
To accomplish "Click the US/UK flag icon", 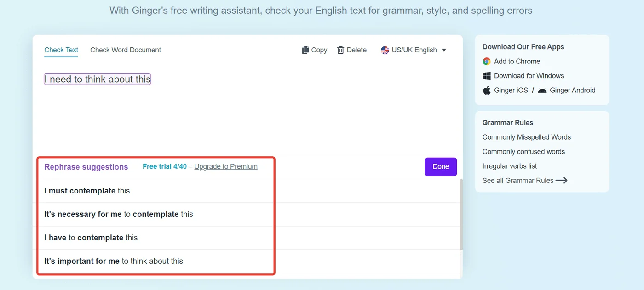I will 385,50.
